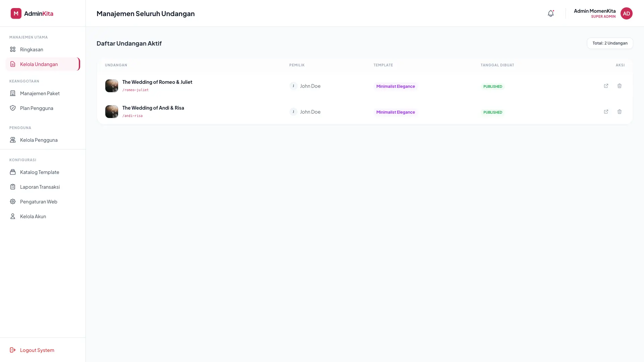Click the Logout System exit icon
The width and height of the screenshot is (644, 362).
coord(13,350)
